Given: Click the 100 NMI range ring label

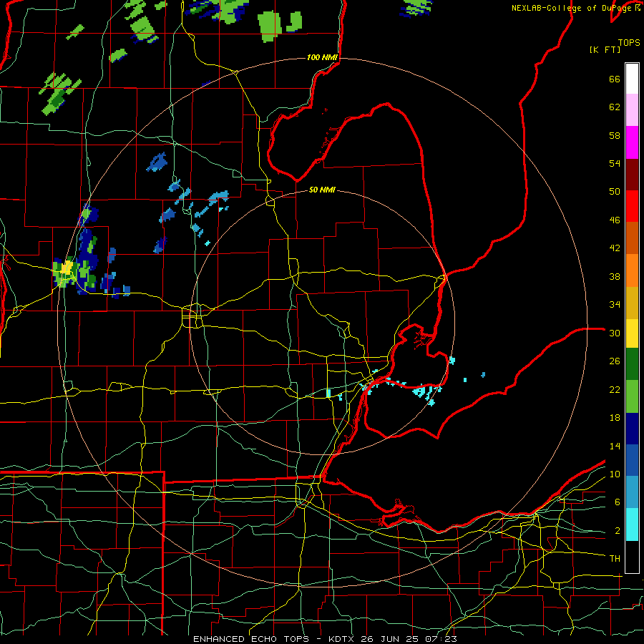Looking at the screenshot, I should pos(322,57).
